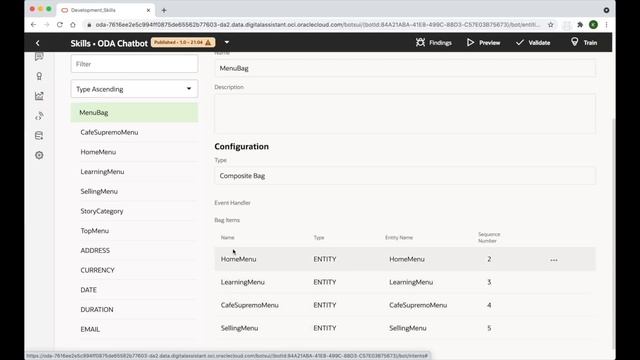Click LearningMenu name in bag items table
640x360 pixels.
click(x=242, y=282)
